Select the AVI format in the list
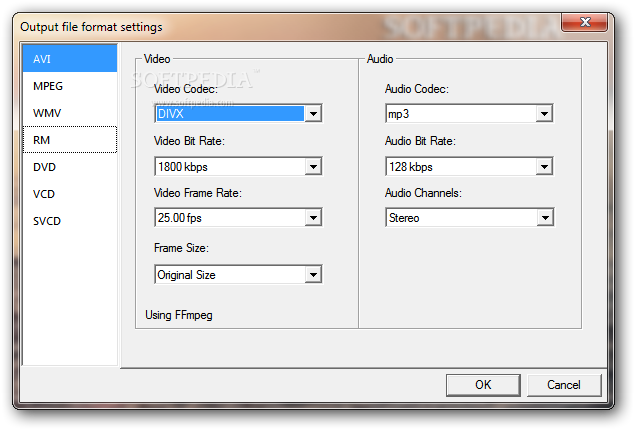The image size is (635, 430). 70,59
